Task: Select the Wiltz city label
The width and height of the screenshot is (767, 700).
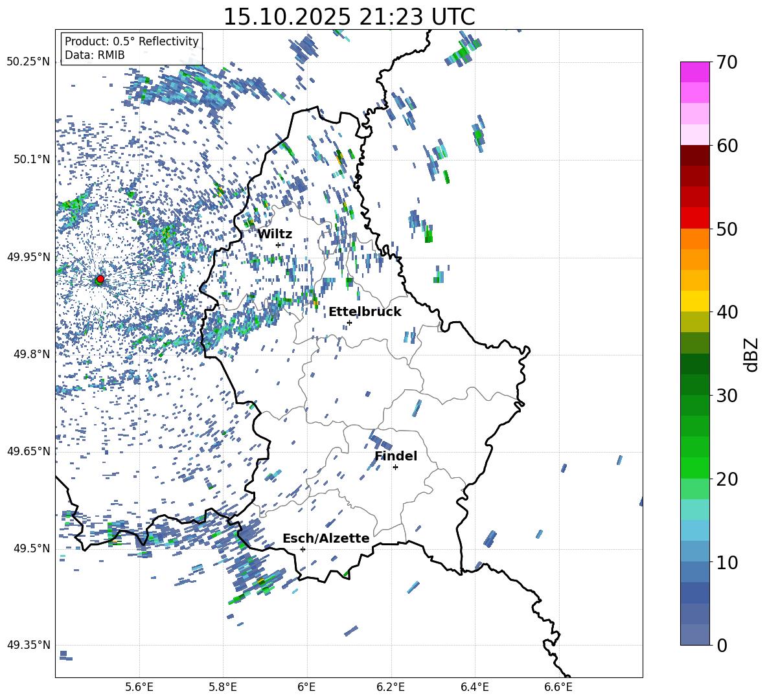Action: [x=275, y=234]
